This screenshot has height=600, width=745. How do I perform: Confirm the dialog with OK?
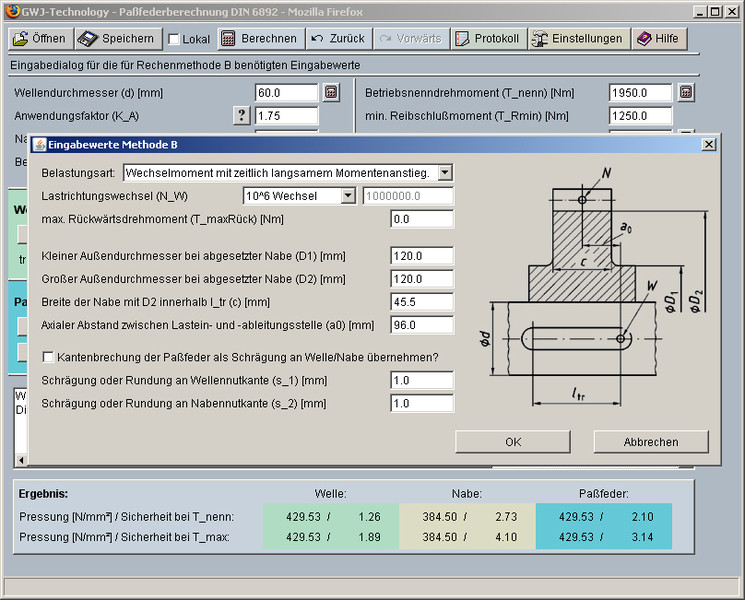(x=513, y=442)
